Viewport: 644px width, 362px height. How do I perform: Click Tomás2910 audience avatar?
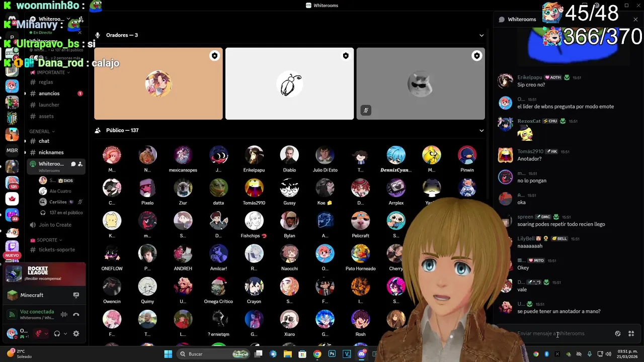click(x=254, y=188)
